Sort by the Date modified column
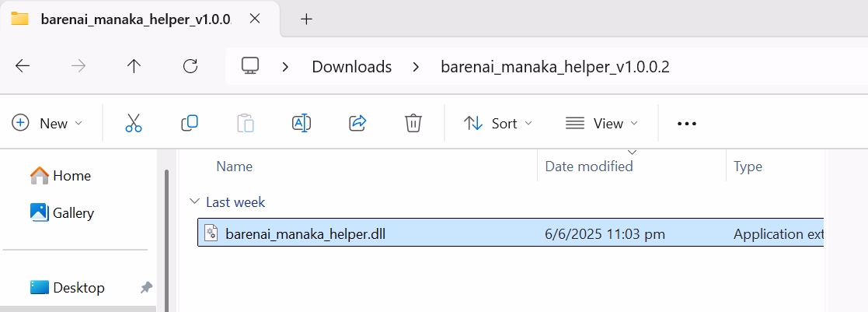Screen dimensions: 868x312 pyautogui.click(x=589, y=167)
